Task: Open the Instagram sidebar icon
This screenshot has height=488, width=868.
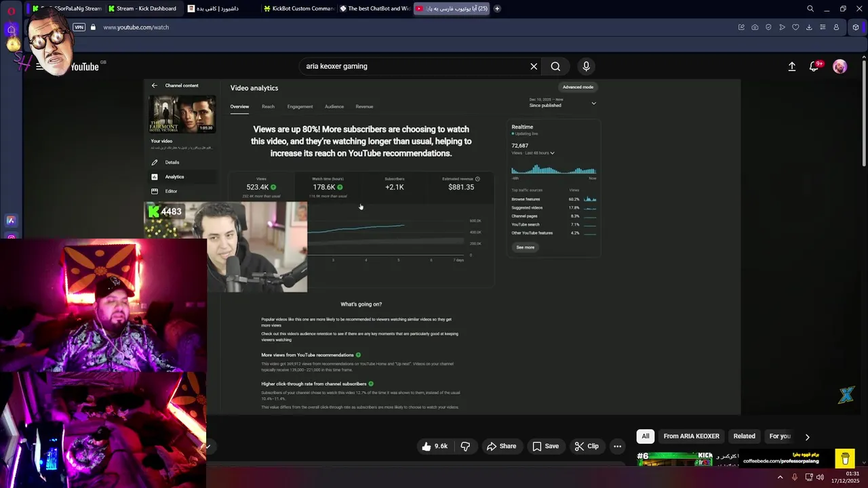Action: pyautogui.click(x=11, y=237)
